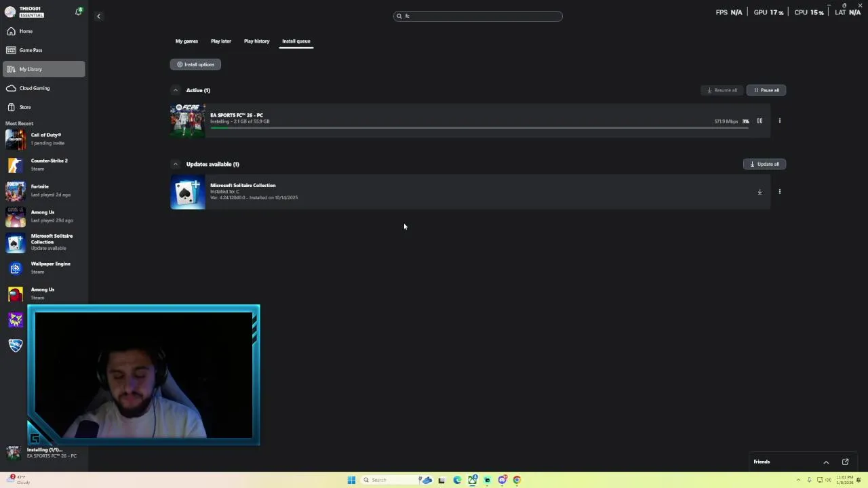The height and width of the screenshot is (488, 868).
Task: Click Microsoft Solitaire Collection queue thumbnail
Action: pyautogui.click(x=188, y=192)
